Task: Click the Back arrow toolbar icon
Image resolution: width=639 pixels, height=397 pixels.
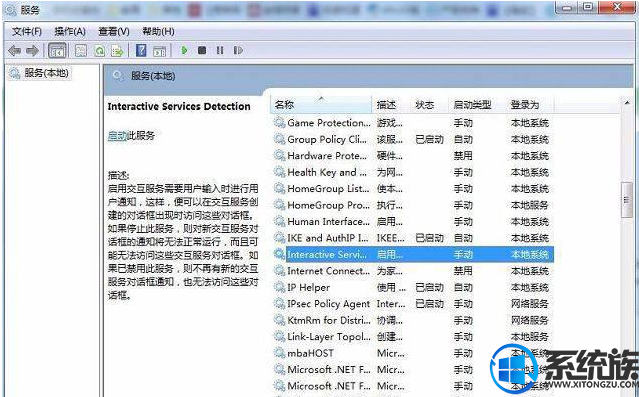Action: (15, 51)
